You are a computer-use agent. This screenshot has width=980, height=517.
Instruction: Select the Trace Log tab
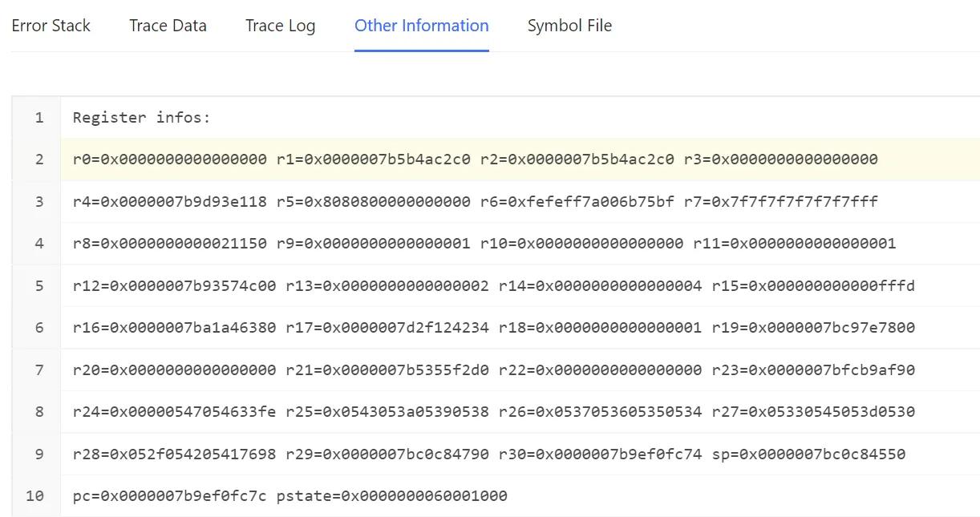tap(280, 26)
